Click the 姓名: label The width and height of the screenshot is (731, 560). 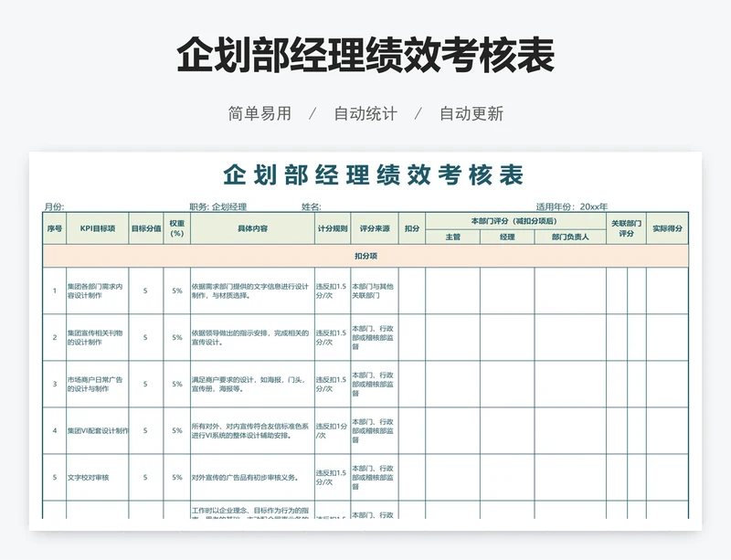[312, 206]
